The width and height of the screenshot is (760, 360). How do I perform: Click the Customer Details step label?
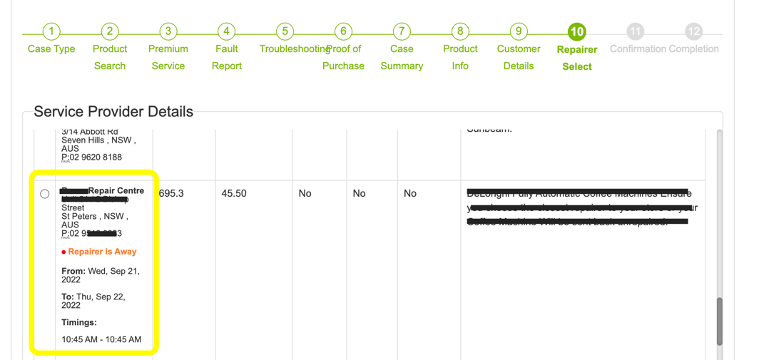pyautogui.click(x=518, y=57)
